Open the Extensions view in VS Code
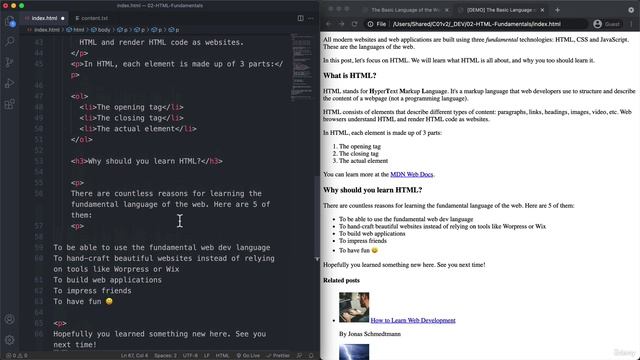 pyautogui.click(x=10, y=104)
